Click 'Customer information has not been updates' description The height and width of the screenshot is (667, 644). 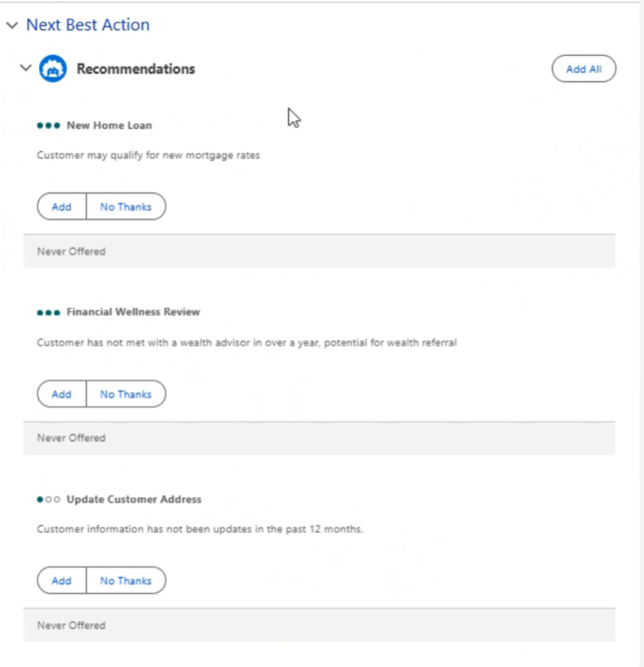(x=200, y=529)
